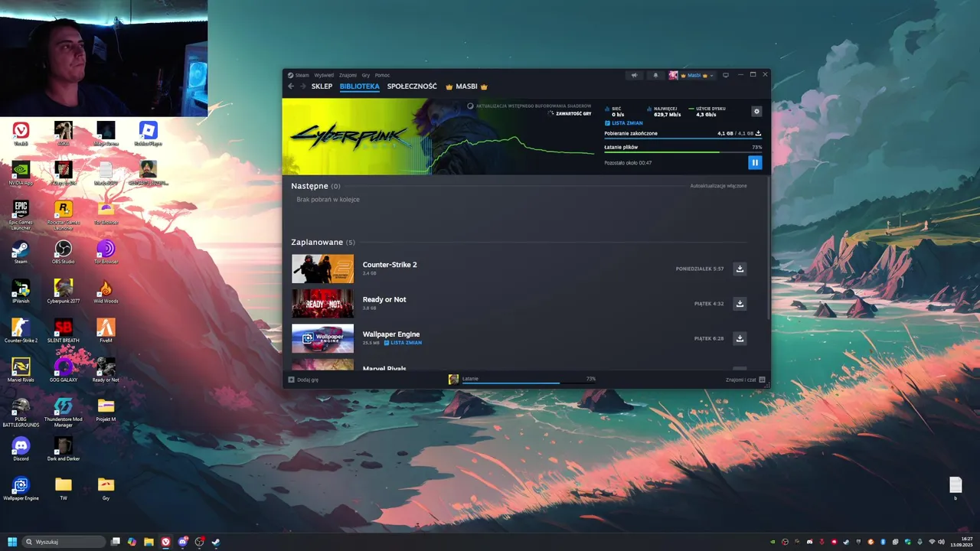Pause the Cyberpunk 2077 patching
The height and width of the screenshot is (551, 980).
tap(755, 162)
